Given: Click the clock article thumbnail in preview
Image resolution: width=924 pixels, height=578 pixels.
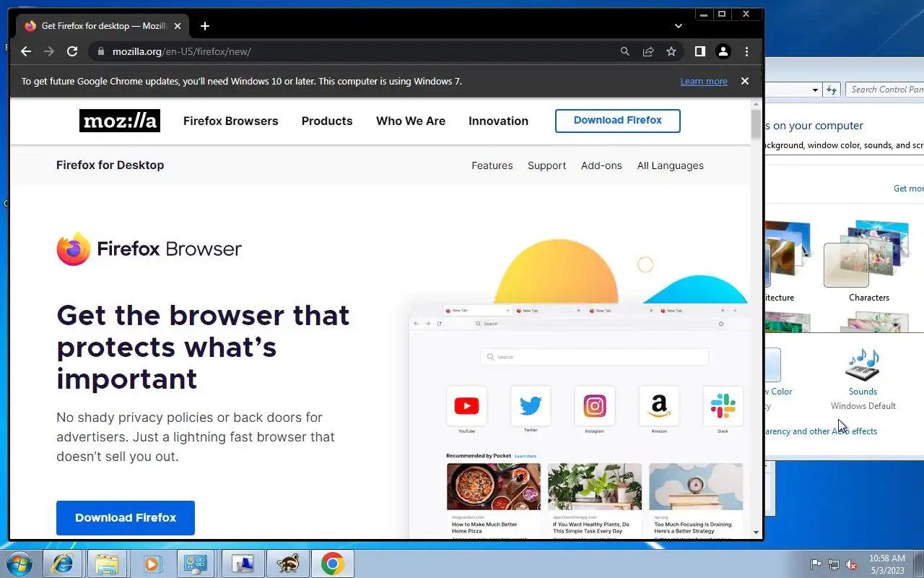Looking at the screenshot, I should (696, 487).
